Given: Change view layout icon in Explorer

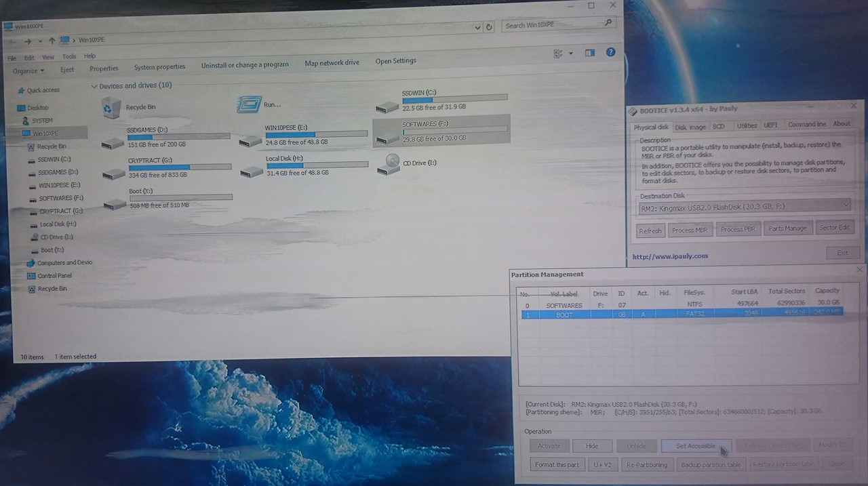Looking at the screenshot, I should (558, 54).
